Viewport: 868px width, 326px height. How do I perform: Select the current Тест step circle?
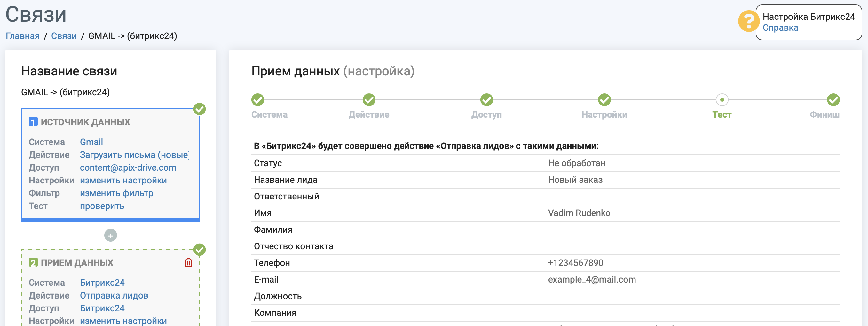[722, 100]
